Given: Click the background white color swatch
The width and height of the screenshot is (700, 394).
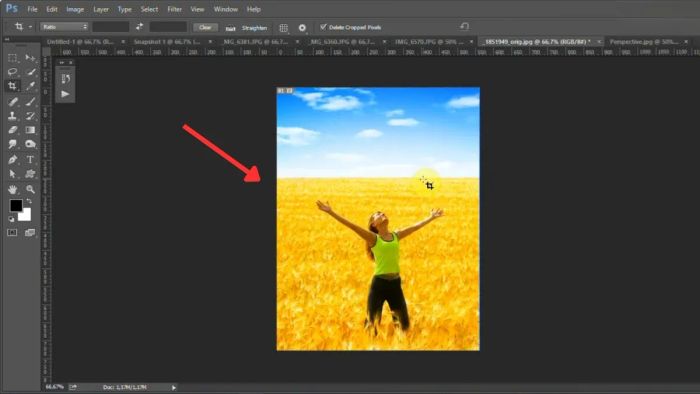Looking at the screenshot, I should 25,216.
